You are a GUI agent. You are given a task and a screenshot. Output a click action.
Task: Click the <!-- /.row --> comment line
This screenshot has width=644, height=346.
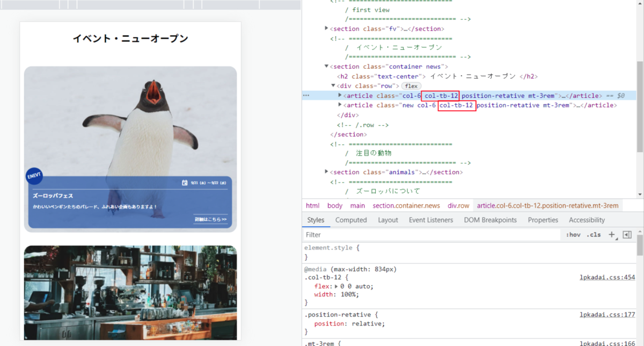pos(363,125)
